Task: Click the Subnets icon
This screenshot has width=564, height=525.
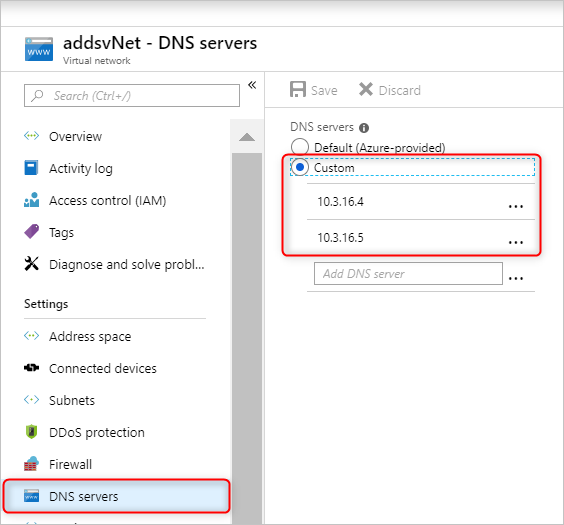Action: (x=31, y=400)
